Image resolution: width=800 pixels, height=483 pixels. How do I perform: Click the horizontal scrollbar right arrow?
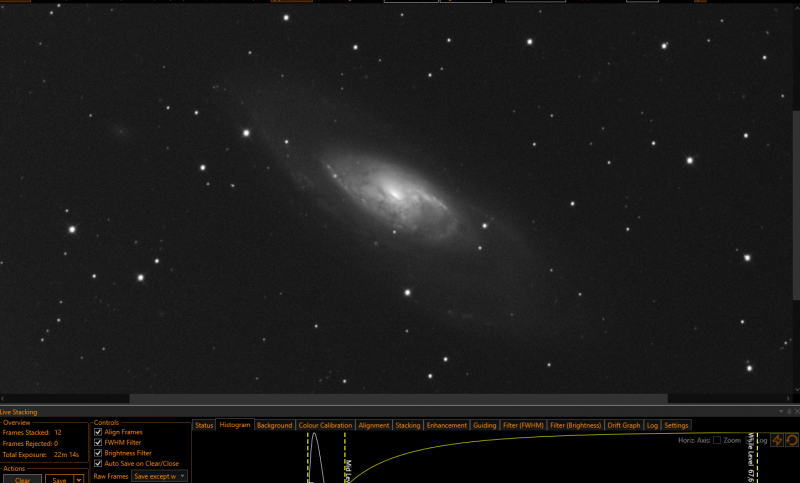point(788,398)
